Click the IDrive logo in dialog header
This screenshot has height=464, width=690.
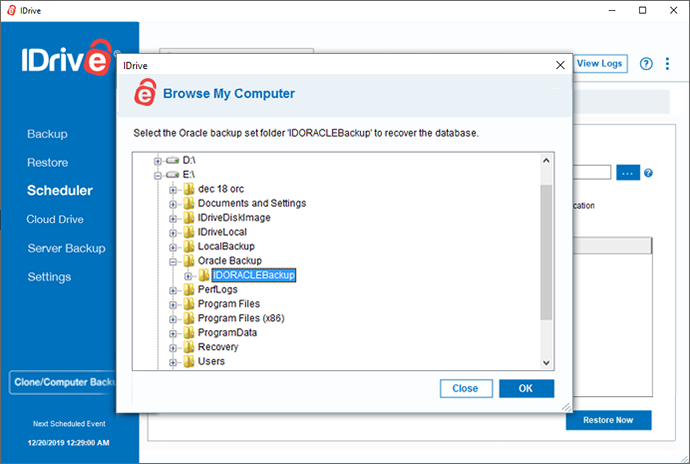click(145, 92)
